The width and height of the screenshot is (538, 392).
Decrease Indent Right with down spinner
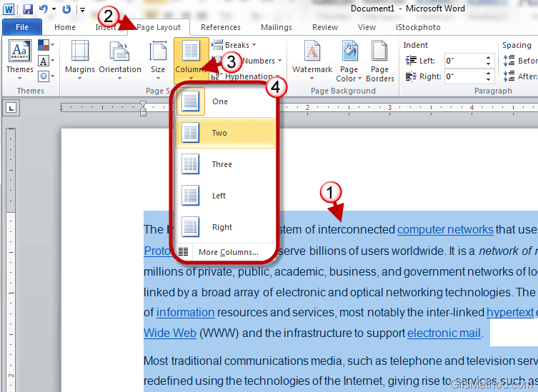click(488, 80)
